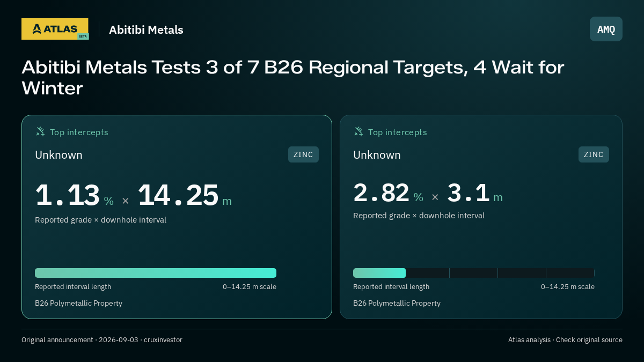Click 'Atlas analysis · Check original source' footer
Screen dimensions: 644x362
click(x=565, y=340)
